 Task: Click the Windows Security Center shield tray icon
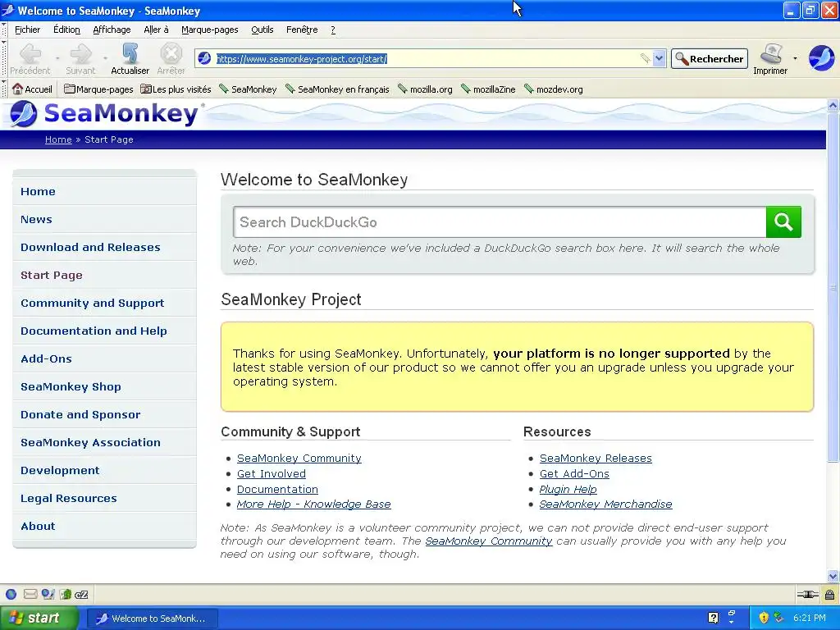764,618
